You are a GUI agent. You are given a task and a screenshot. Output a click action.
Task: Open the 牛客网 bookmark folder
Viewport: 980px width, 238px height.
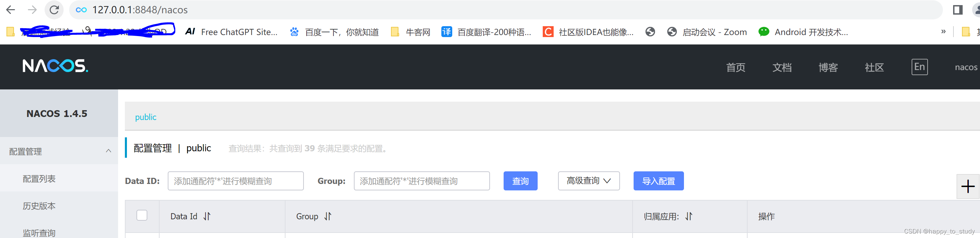411,32
